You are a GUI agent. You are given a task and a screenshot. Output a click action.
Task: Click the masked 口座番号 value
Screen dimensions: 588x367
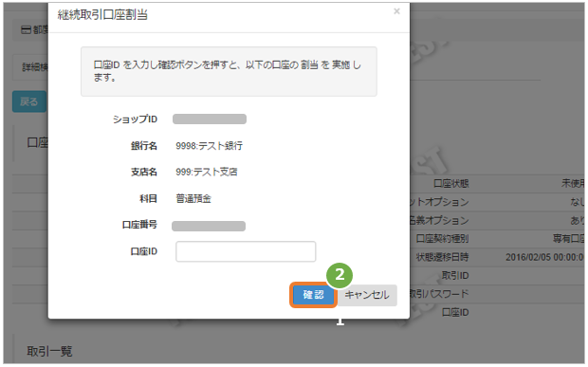209,226
